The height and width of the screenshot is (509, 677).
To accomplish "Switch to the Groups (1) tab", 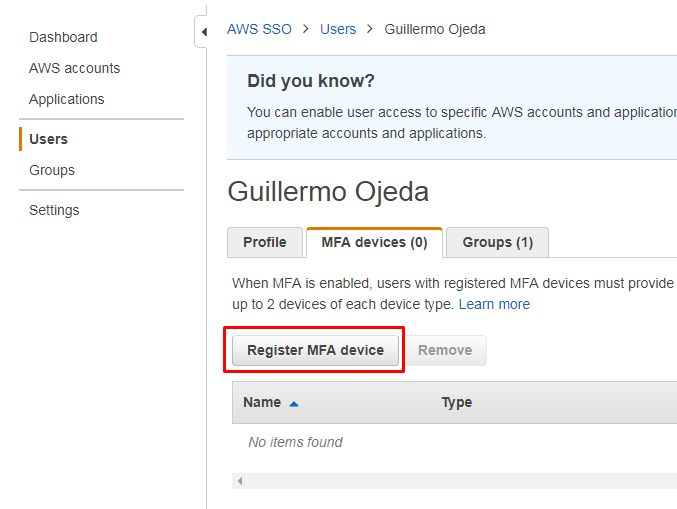I will pyautogui.click(x=497, y=242).
